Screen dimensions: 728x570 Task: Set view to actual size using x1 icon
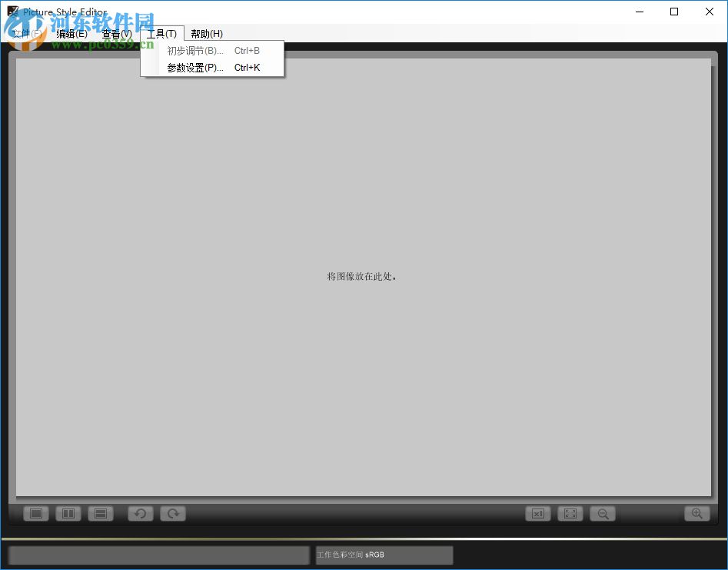point(537,513)
